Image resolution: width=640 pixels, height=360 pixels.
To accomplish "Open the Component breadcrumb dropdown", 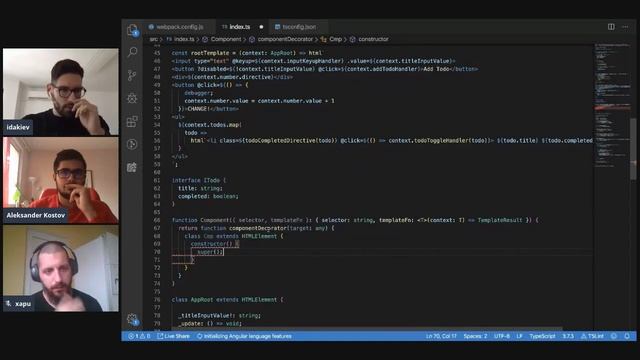I will (222, 39).
